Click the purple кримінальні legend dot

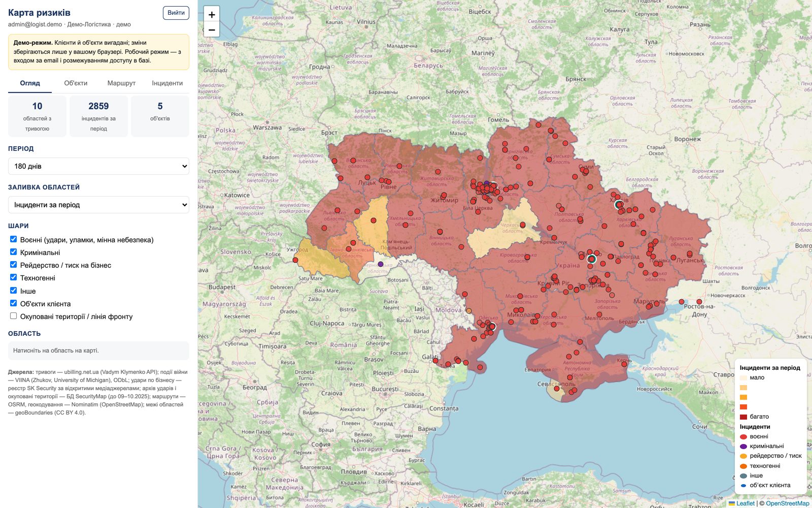[743, 446]
